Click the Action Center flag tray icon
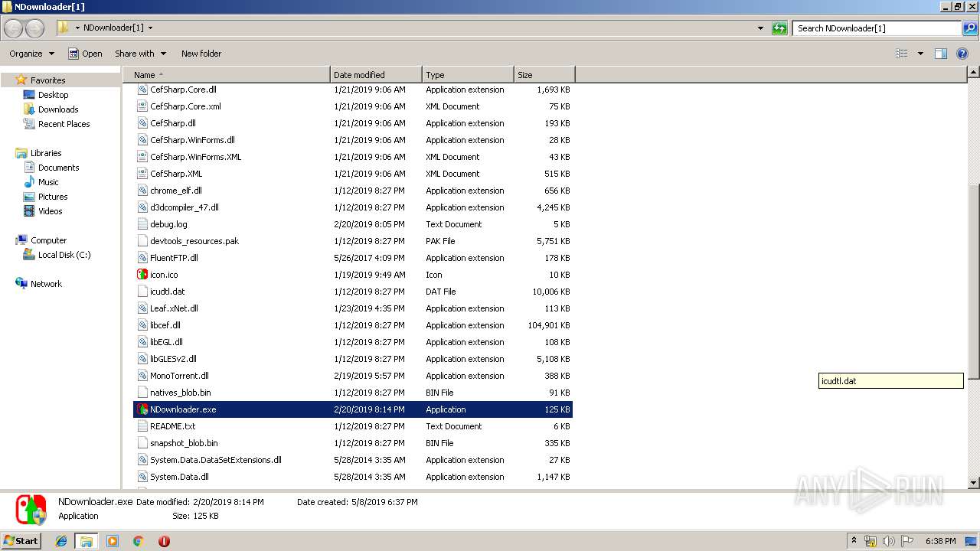Viewport: 980px width, 551px height. point(907,541)
